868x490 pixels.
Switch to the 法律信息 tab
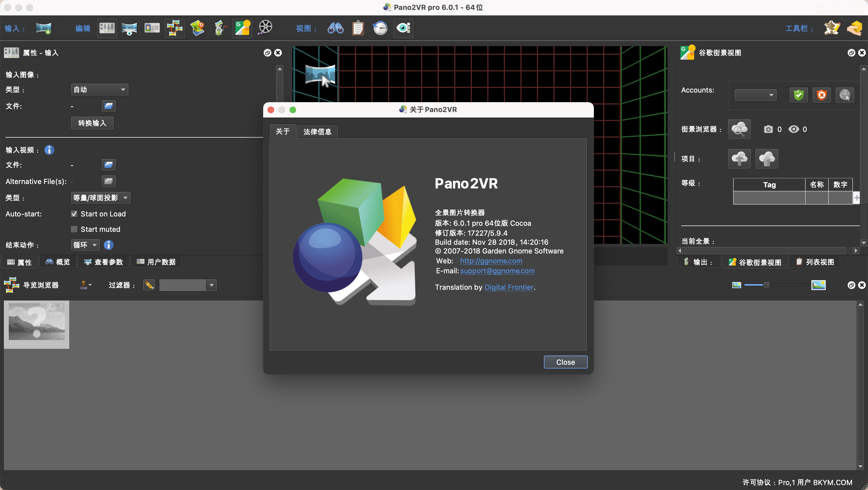[317, 132]
